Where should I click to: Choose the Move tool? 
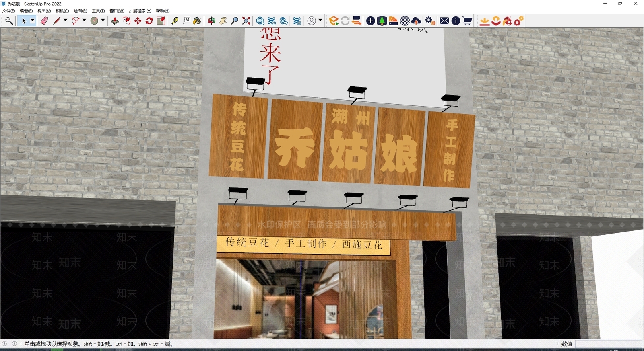(x=138, y=21)
